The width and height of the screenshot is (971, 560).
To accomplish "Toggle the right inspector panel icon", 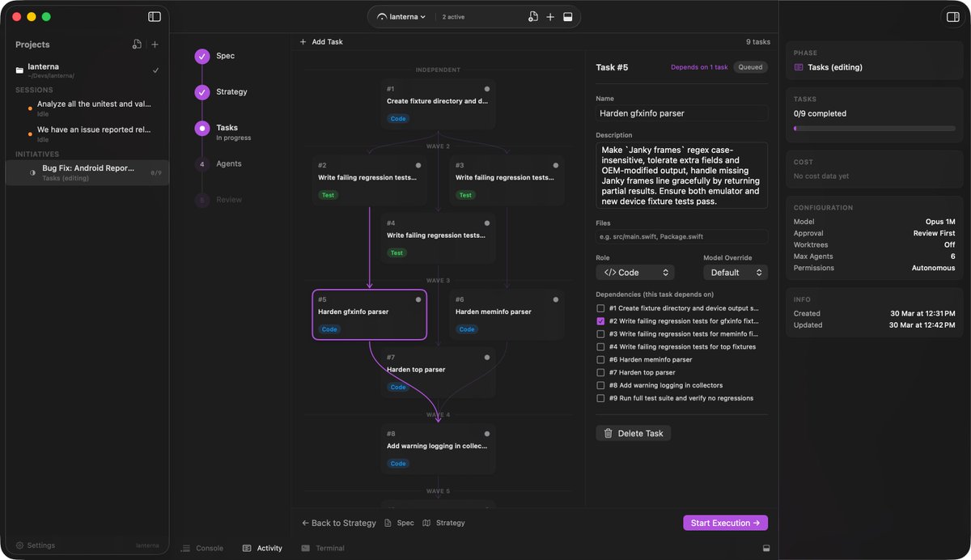I will pos(952,16).
